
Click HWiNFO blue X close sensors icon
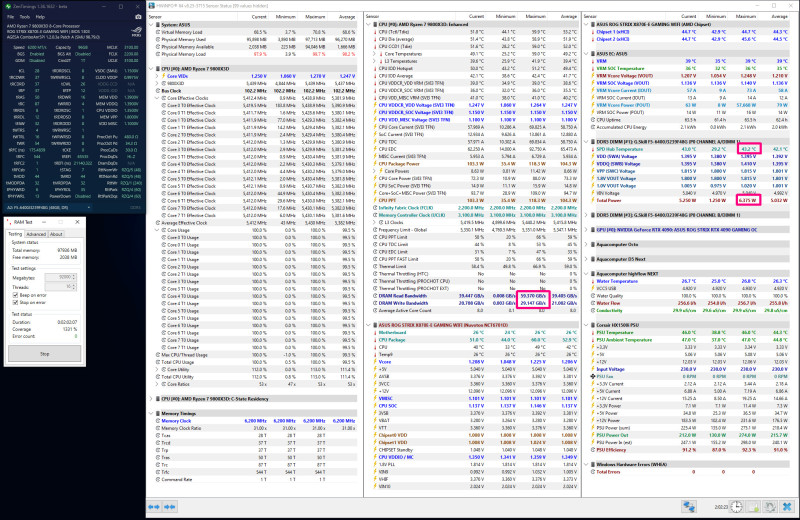[787, 507]
